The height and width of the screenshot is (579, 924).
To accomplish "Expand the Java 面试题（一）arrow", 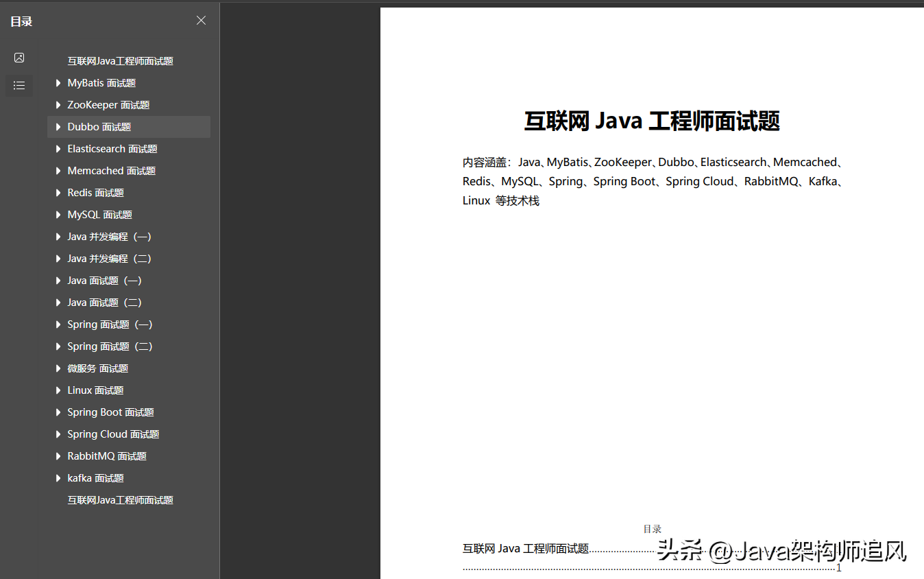I will tap(58, 281).
